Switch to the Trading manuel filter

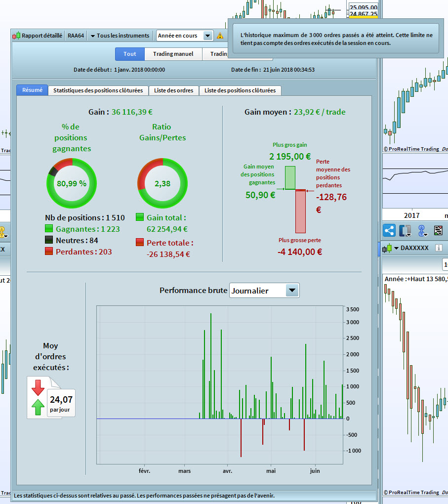pyautogui.click(x=173, y=54)
